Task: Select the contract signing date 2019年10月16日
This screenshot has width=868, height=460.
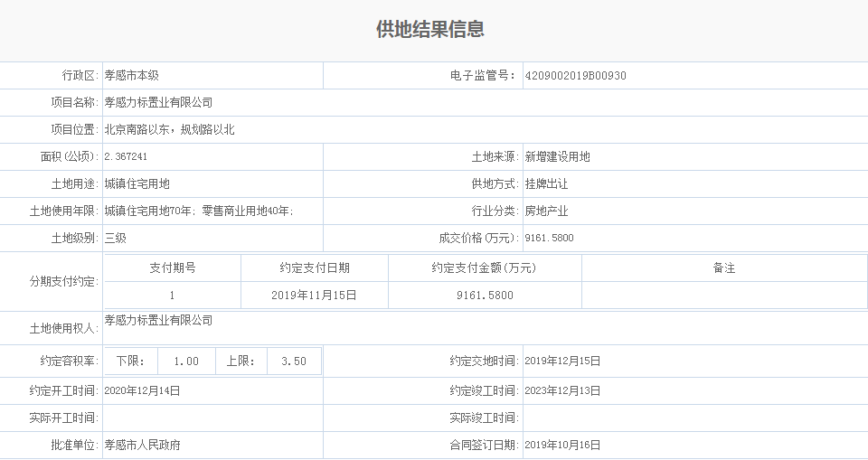Action: click(562, 446)
